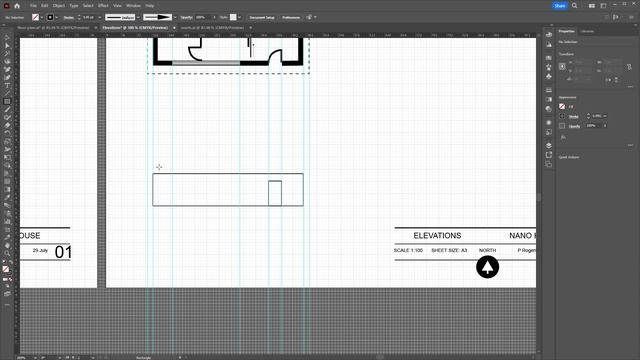
Task: Select the Direct Selection tool
Action: pos(7,46)
